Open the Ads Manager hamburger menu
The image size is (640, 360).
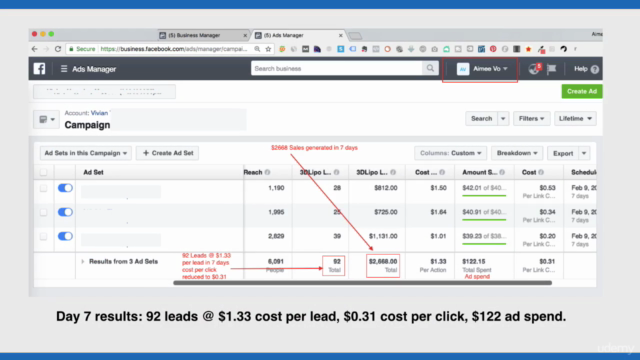(64, 69)
